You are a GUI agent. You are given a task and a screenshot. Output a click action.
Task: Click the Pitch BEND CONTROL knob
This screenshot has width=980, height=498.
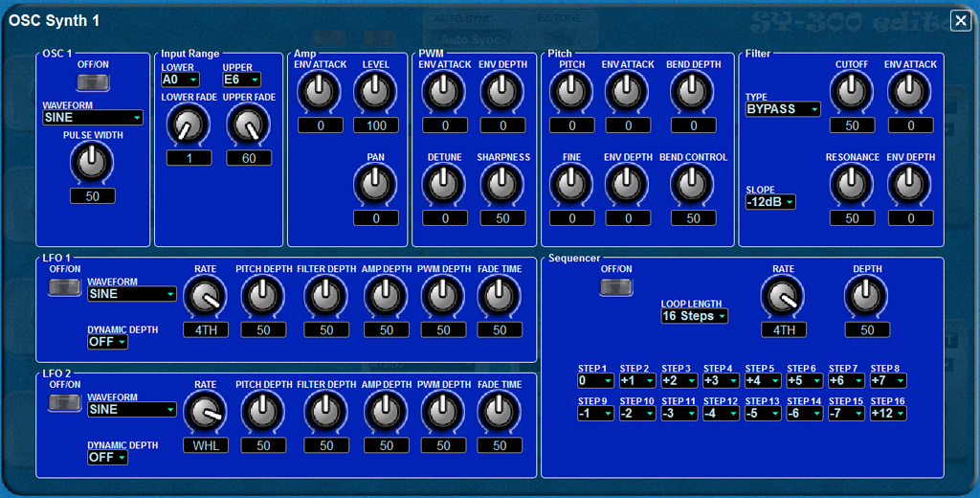click(692, 184)
